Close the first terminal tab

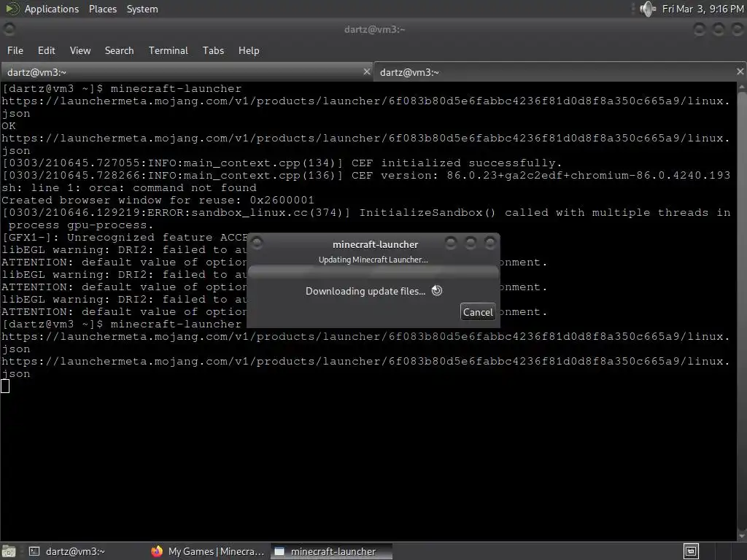point(367,71)
